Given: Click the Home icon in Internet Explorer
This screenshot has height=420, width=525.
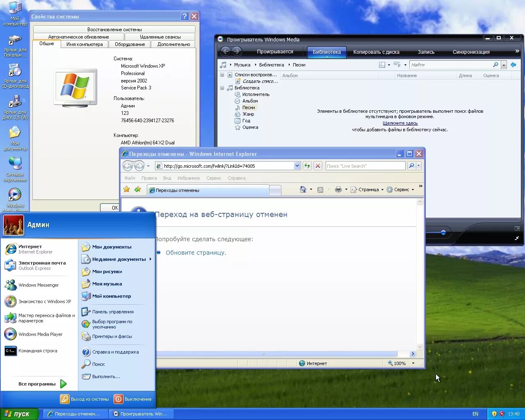Looking at the screenshot, I should pyautogui.click(x=304, y=189).
